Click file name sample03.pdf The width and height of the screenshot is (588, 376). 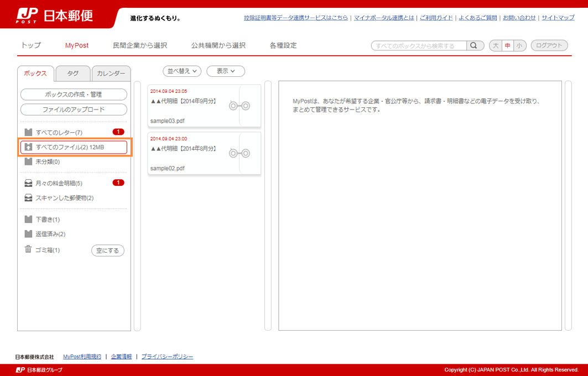point(167,121)
